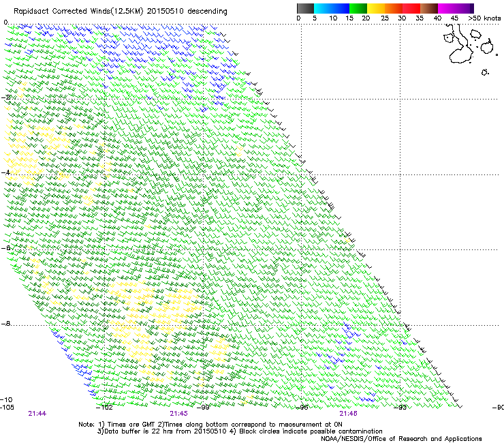The width and height of the screenshot is (504, 443).
Task: Click the note 'Times are GMT' line
Action: (210, 425)
